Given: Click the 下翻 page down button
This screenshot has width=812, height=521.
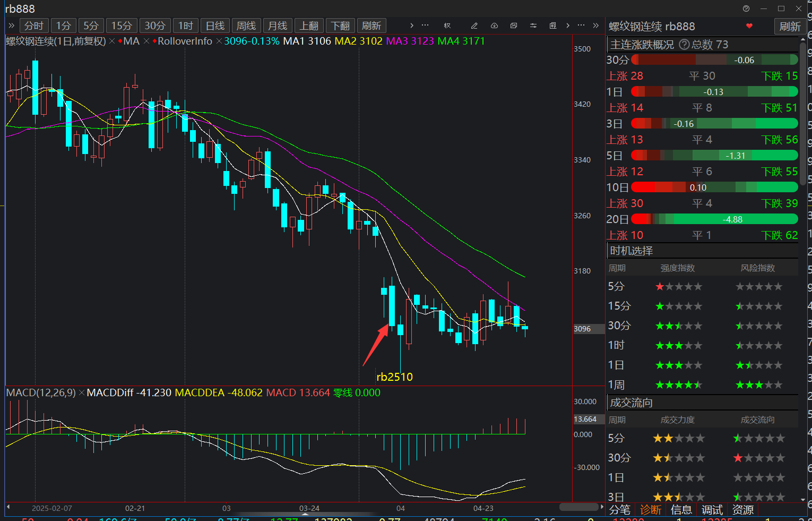Looking at the screenshot, I should (340, 25).
